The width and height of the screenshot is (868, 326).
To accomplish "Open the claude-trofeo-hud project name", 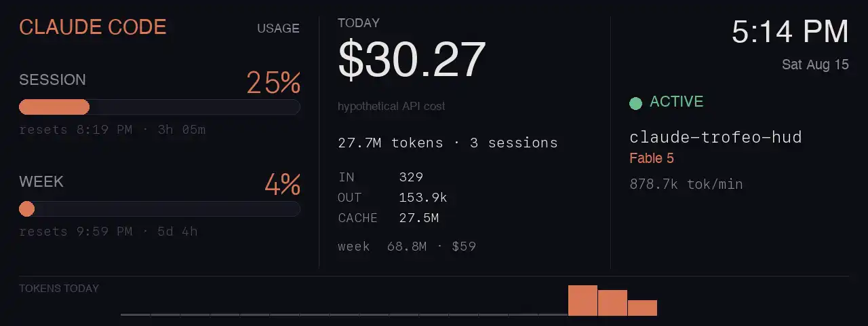I will [715, 137].
